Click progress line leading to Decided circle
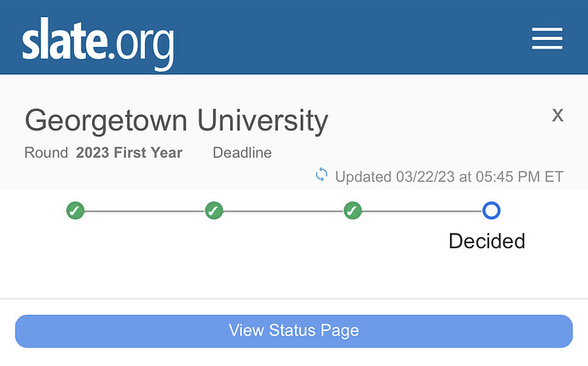 pyautogui.click(x=422, y=212)
